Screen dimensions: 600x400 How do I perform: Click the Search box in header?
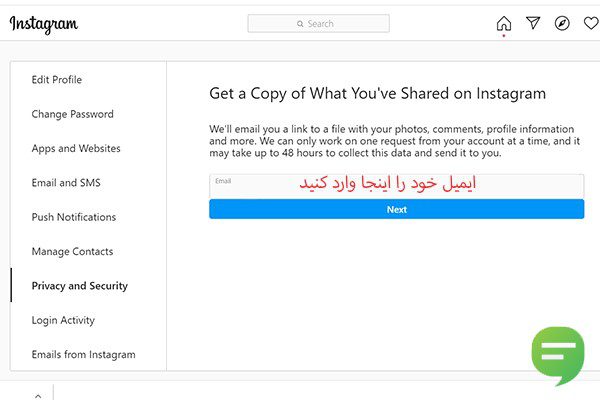pyautogui.click(x=318, y=24)
